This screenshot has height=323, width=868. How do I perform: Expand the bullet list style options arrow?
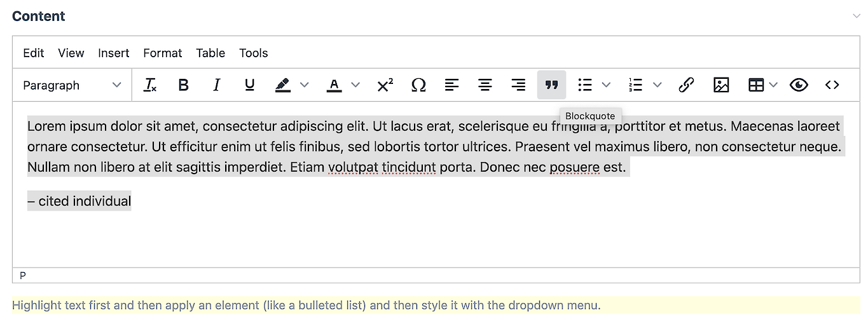tap(606, 85)
